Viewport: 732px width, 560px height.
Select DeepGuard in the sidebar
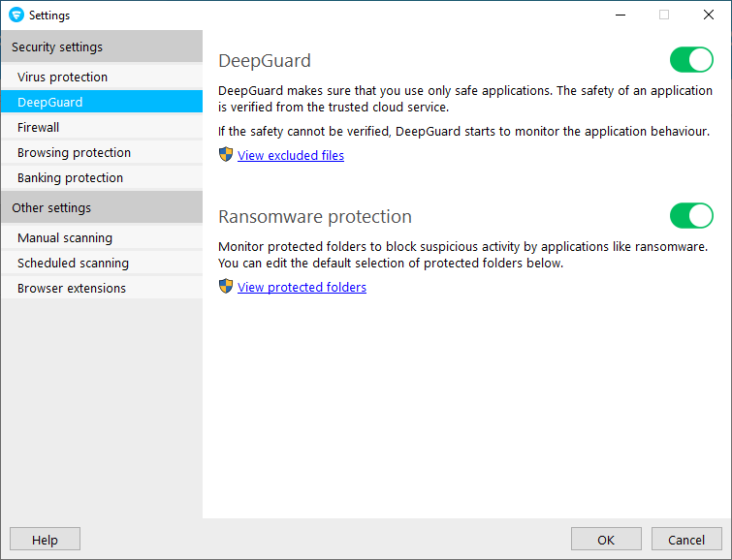pos(50,102)
